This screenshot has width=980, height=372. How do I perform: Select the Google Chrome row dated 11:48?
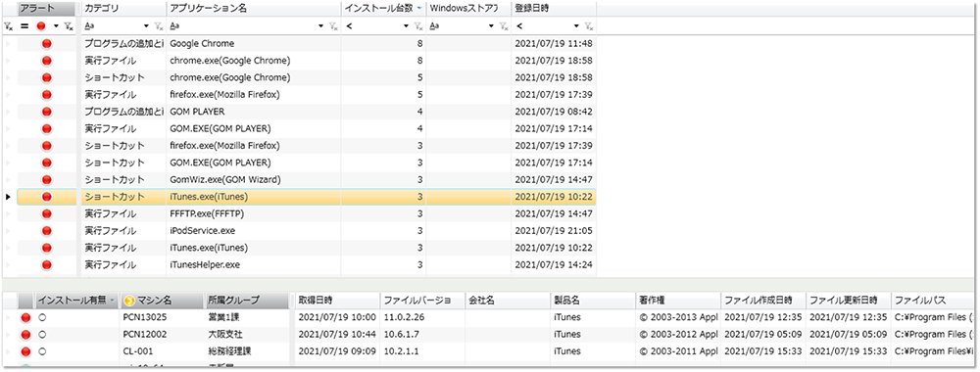tap(306, 44)
